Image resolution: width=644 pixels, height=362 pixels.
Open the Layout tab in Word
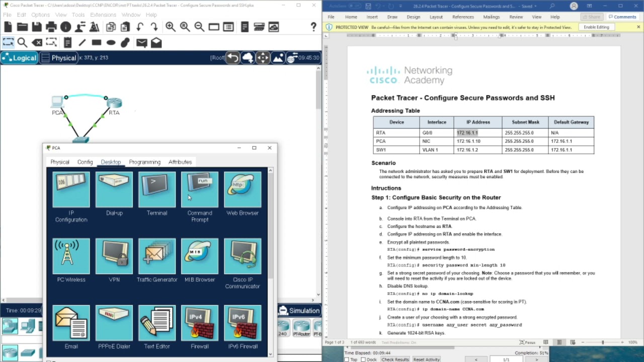click(436, 17)
